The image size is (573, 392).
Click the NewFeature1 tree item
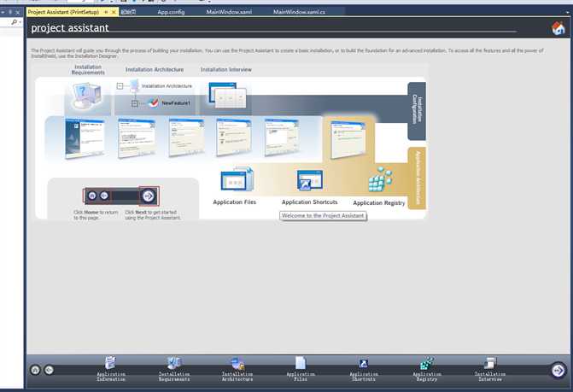point(176,103)
